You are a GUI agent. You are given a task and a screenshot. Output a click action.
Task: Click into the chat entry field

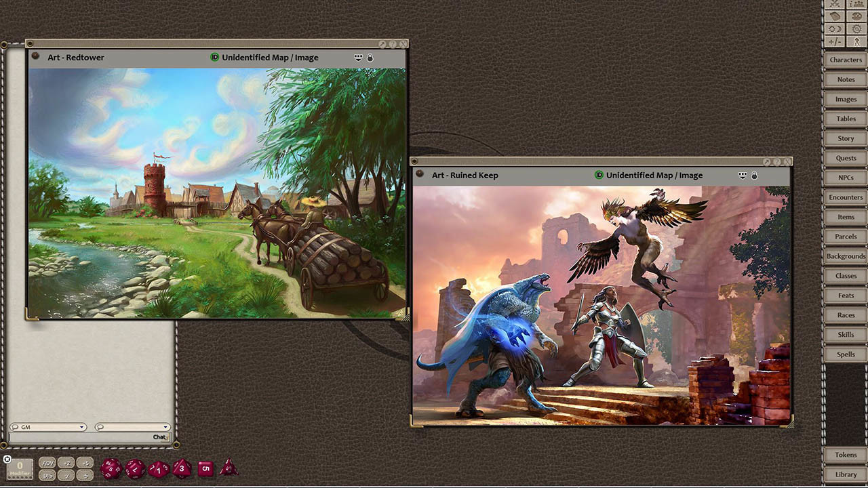[x=80, y=437]
